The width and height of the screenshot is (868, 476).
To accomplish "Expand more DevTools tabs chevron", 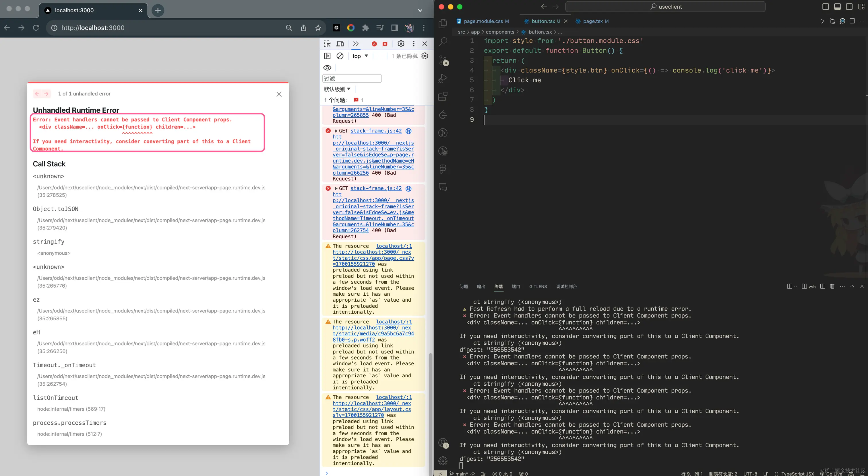I will [x=356, y=44].
